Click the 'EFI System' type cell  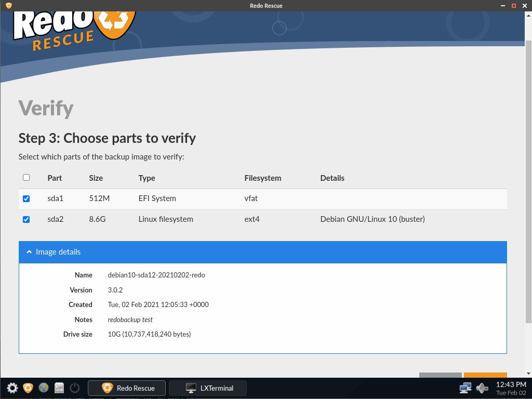(157, 198)
